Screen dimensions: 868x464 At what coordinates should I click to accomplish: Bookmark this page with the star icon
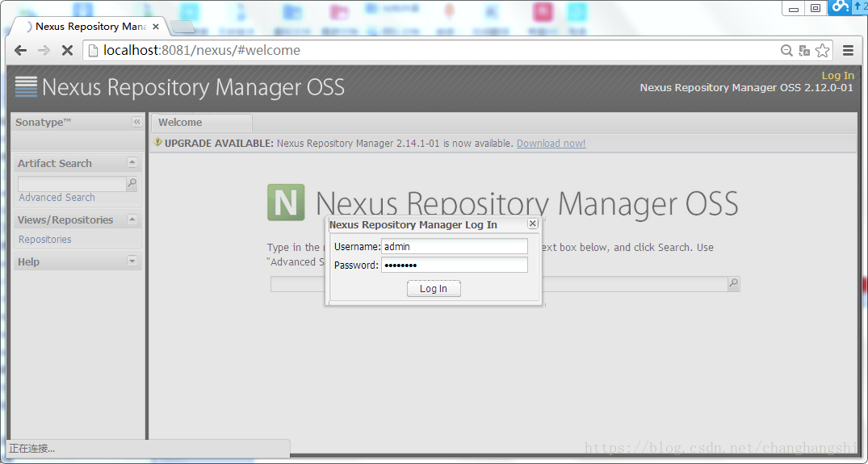click(823, 50)
